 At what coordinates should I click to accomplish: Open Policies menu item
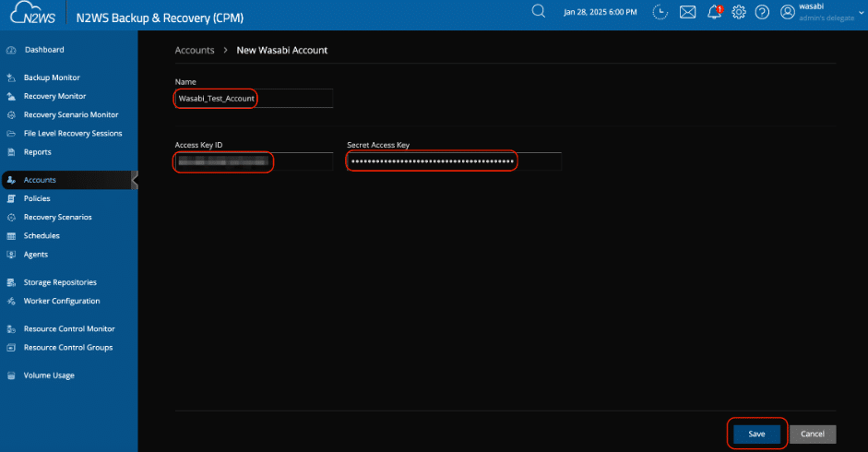pyautogui.click(x=37, y=198)
